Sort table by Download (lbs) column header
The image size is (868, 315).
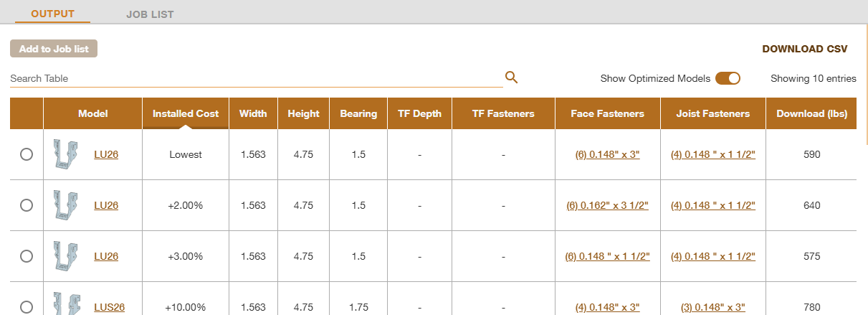[811, 113]
